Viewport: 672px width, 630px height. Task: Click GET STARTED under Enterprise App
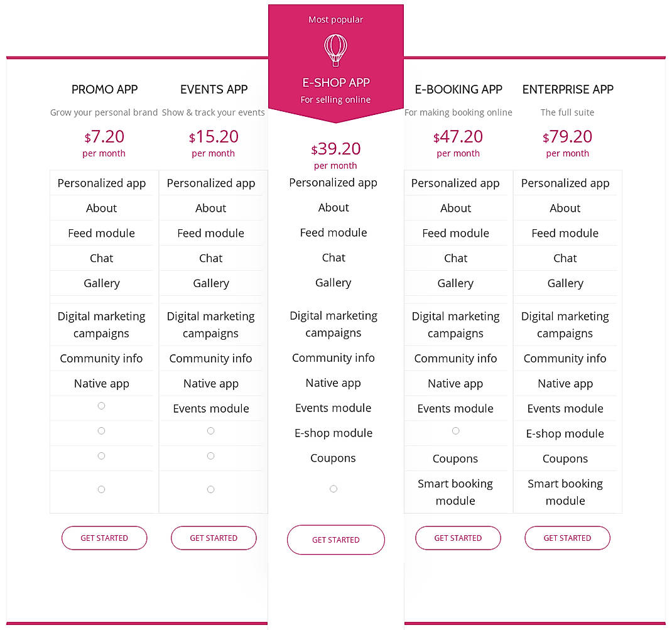pos(567,538)
